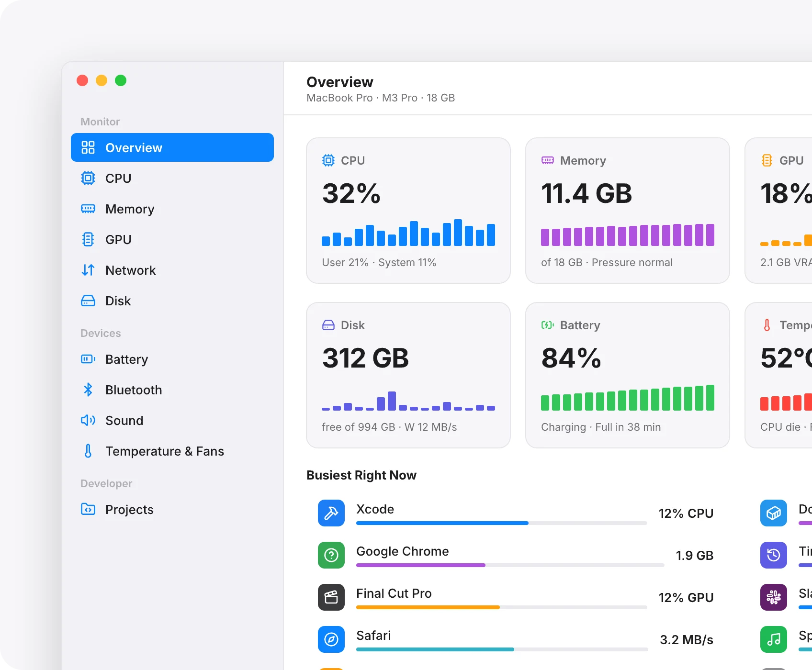
Task: Open the Memory 11.4 GB card
Action: pos(628,211)
